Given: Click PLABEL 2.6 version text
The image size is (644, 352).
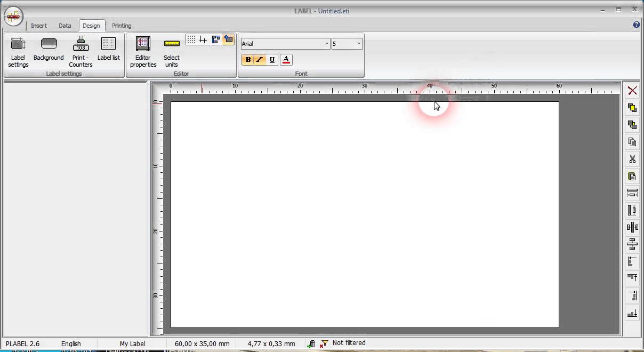Looking at the screenshot, I should pos(22,344).
